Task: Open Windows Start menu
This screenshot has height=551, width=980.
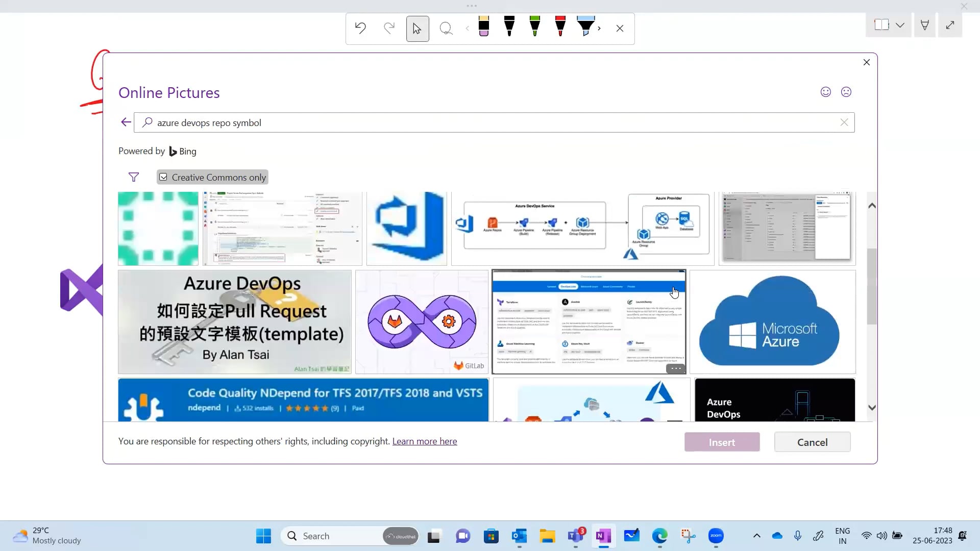Action: (x=263, y=536)
